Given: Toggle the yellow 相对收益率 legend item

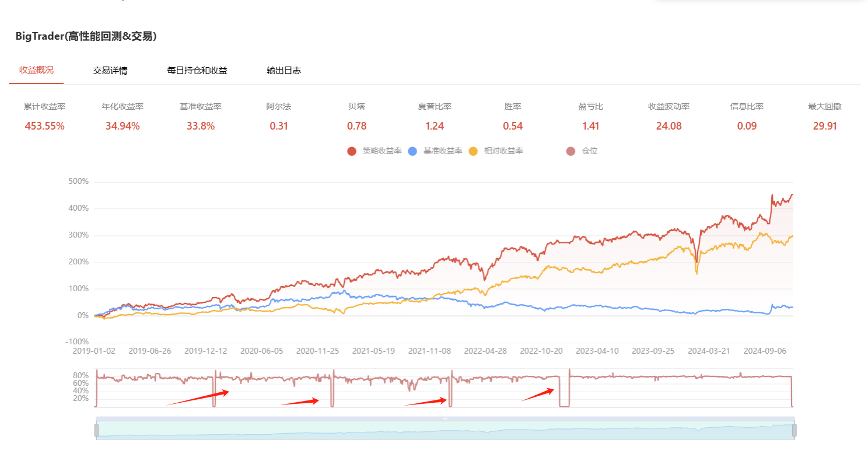Looking at the screenshot, I should (473, 151).
